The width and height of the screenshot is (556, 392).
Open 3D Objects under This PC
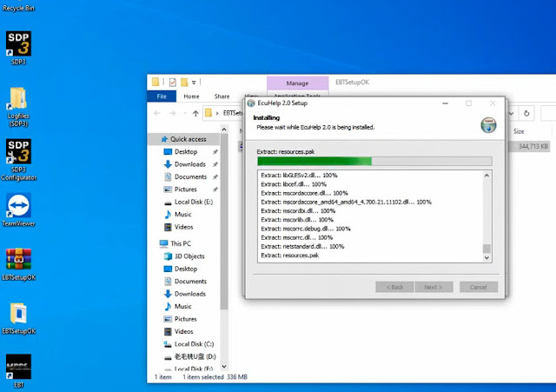pyautogui.click(x=189, y=256)
